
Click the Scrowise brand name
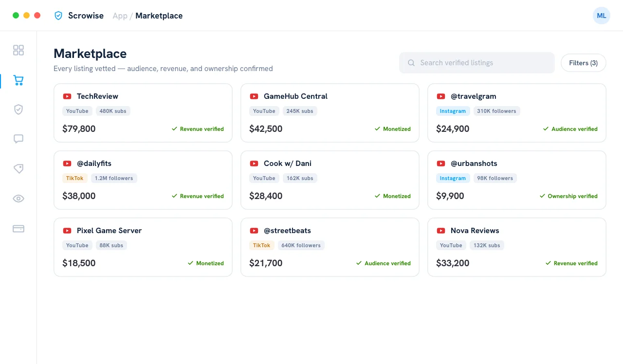pos(86,16)
